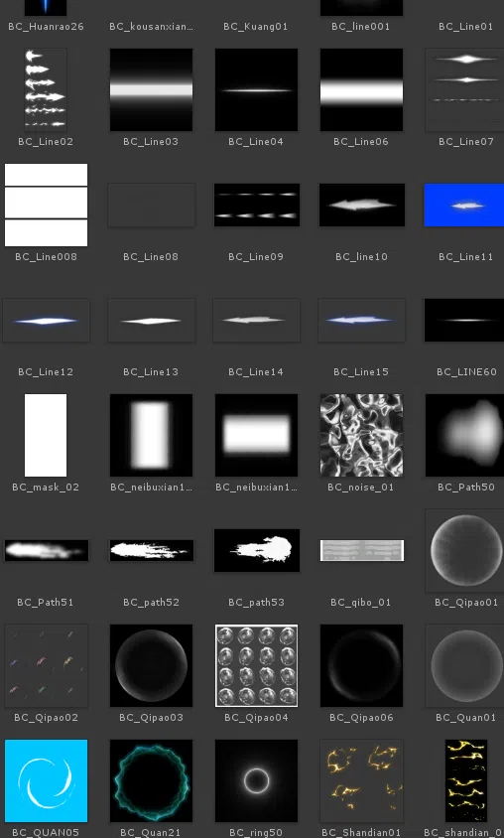Select the BC_Line07 flare lines thumbnail
Image resolution: width=504 pixels, height=838 pixels.
[x=464, y=89]
